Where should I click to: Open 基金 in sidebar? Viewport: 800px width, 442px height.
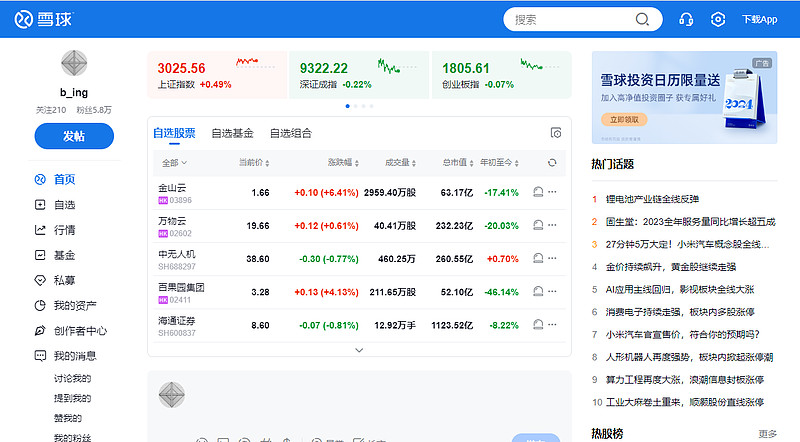[55, 255]
